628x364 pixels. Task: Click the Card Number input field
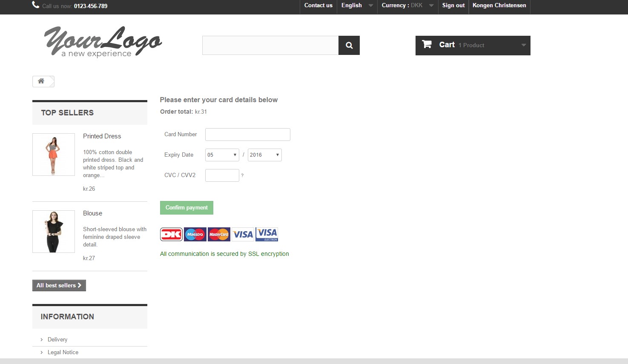248,135
